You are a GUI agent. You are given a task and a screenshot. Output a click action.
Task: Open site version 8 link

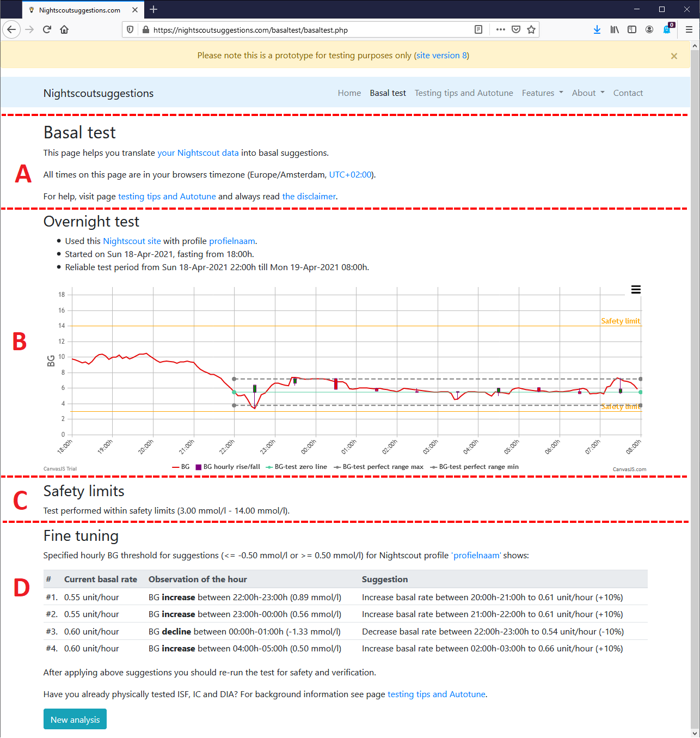[x=441, y=55]
